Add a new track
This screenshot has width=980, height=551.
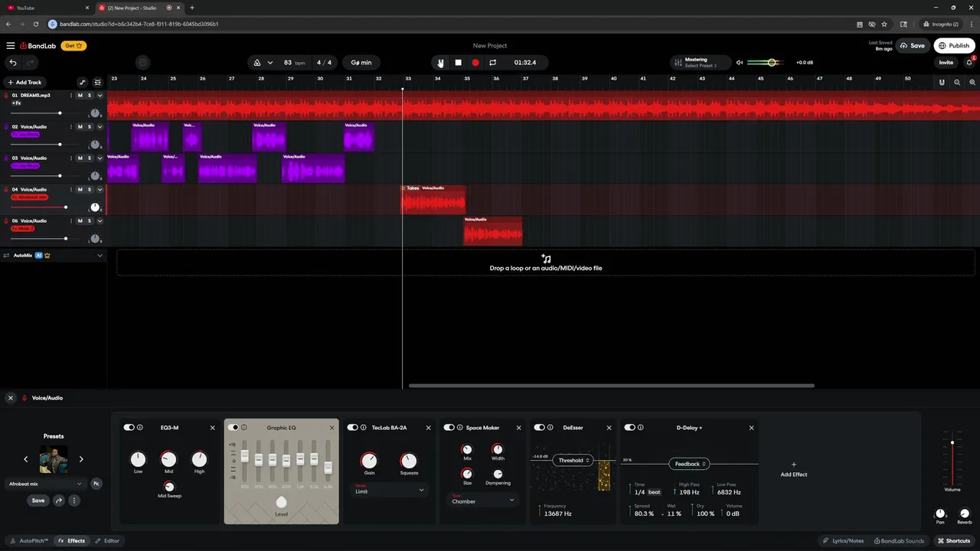[24, 82]
